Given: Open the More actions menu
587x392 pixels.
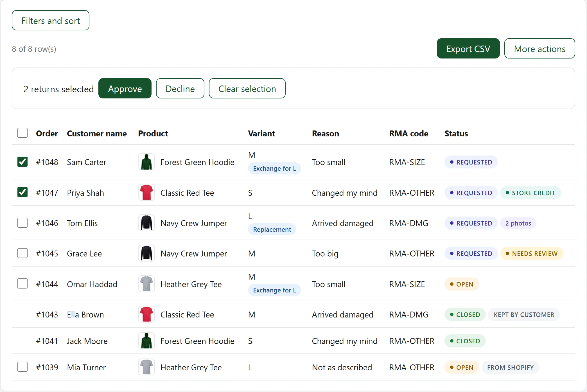Looking at the screenshot, I should tap(540, 49).
